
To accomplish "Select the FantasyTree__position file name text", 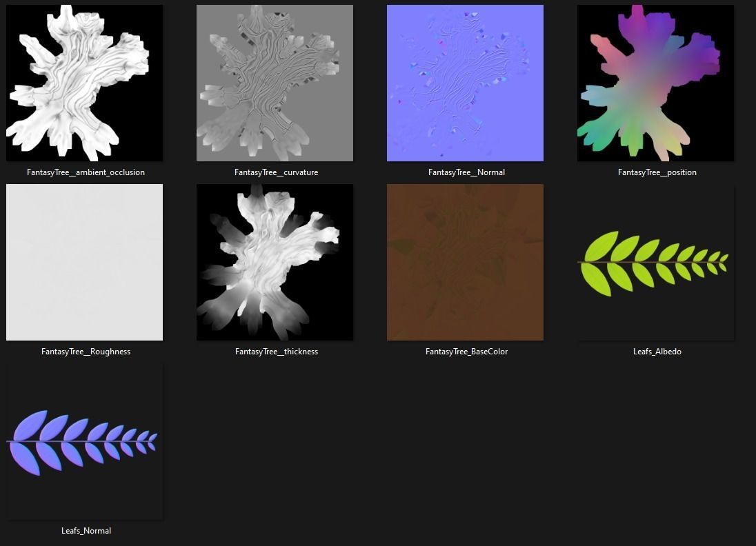I will [x=657, y=172].
